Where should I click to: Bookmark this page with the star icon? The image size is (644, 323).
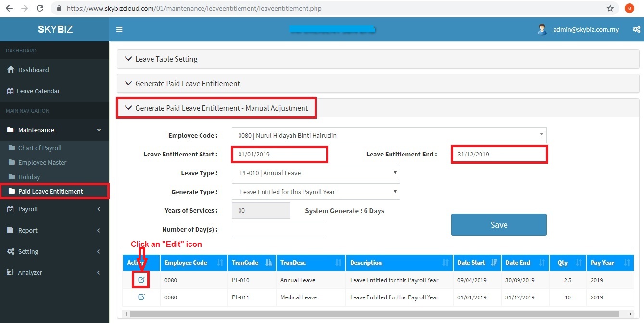(x=610, y=8)
